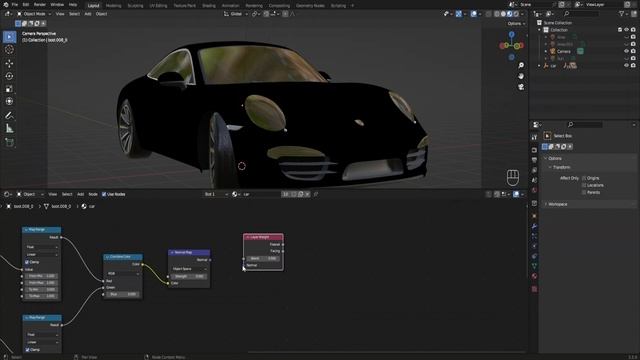Adjust Strength slider in Normal Map node
The image size is (640, 360).
point(189,276)
